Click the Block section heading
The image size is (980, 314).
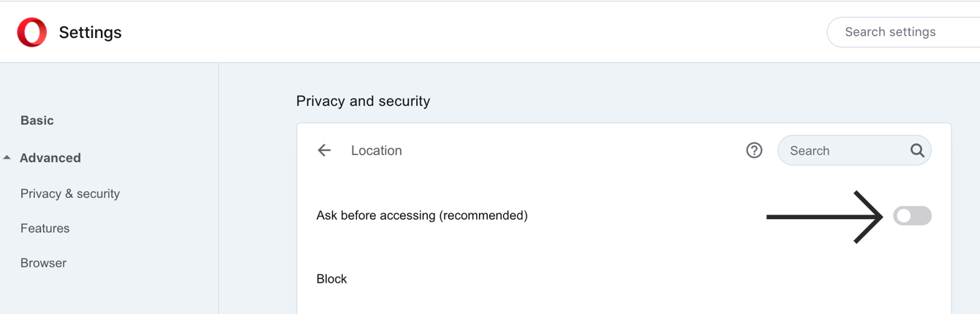coord(332,279)
